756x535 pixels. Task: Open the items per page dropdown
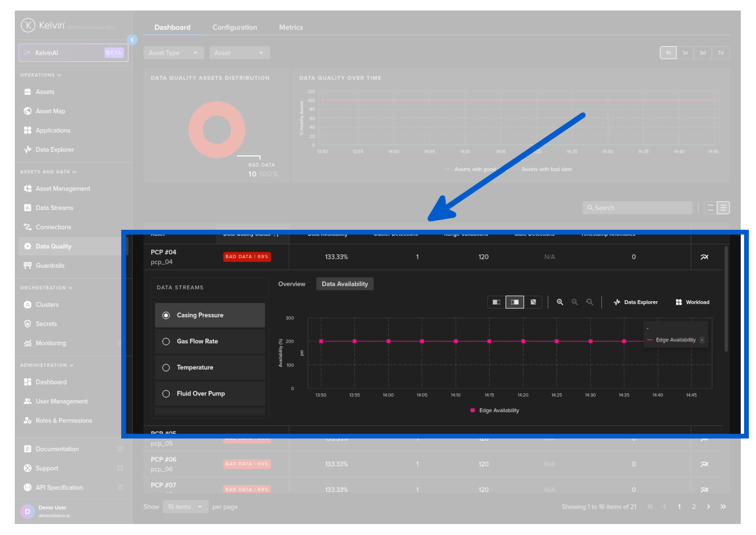click(185, 507)
